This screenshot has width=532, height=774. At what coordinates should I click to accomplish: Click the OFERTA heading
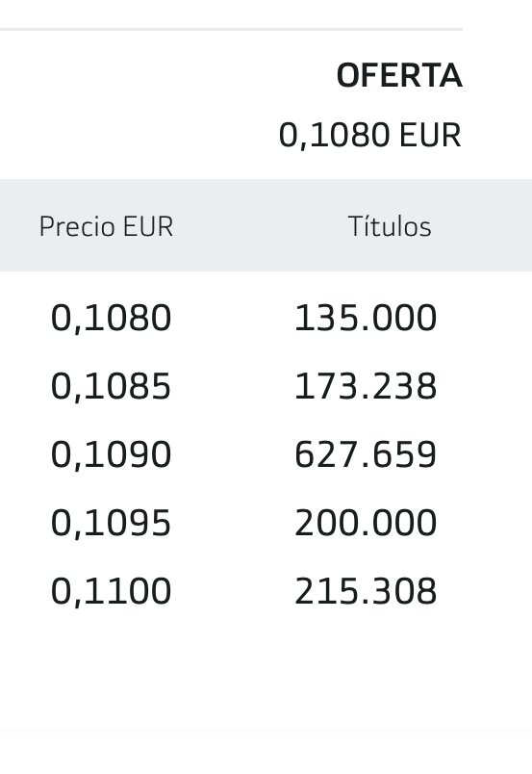pyautogui.click(x=398, y=76)
